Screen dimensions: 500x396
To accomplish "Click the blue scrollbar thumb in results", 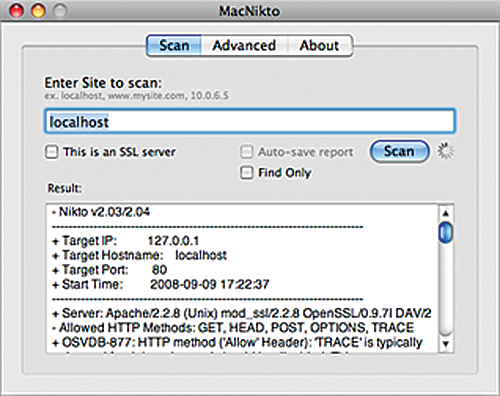I will [446, 232].
